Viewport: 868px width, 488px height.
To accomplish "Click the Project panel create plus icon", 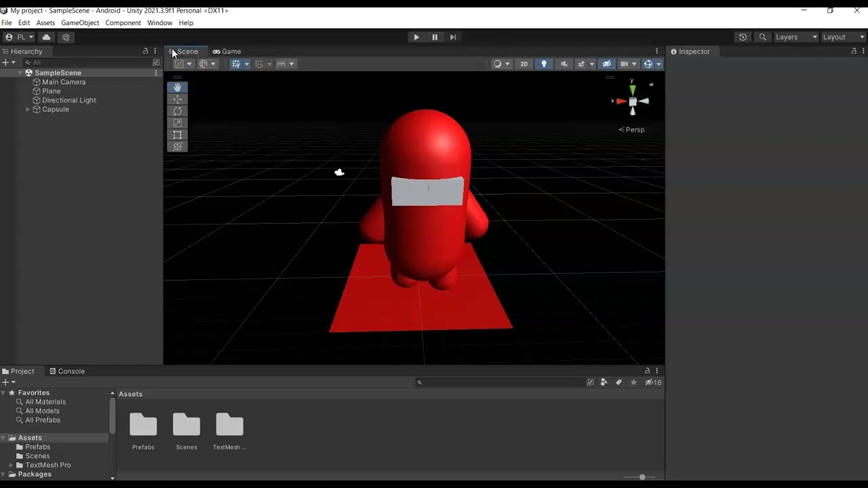I will click(5, 382).
